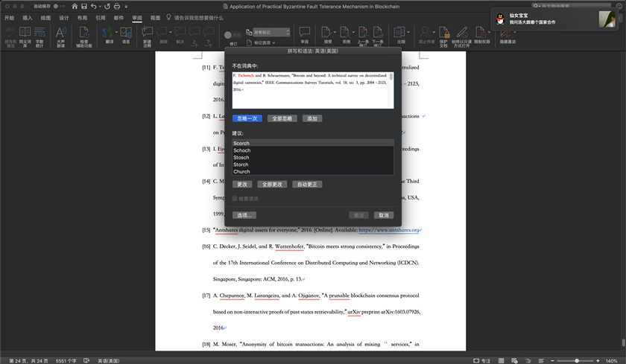Screen dimensions: 626x364
Task: Click the Change All (全部更改) button
Action: click(x=272, y=184)
